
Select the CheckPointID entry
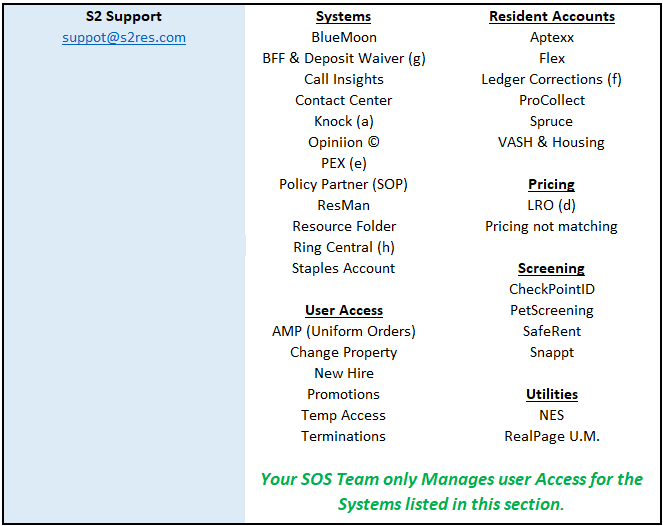point(552,289)
